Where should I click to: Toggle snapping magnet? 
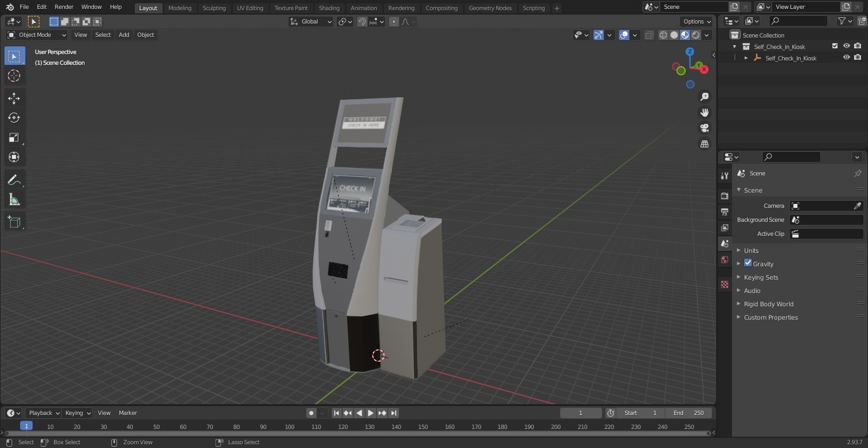coord(362,22)
